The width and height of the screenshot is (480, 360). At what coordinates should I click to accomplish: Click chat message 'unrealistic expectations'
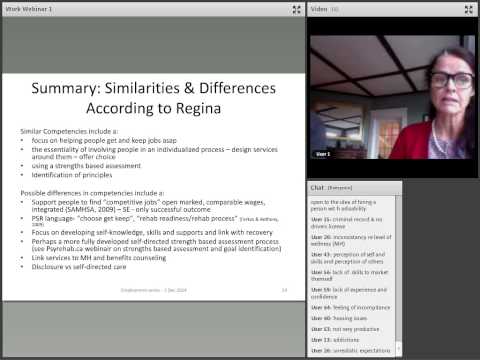pyautogui.click(x=350, y=350)
